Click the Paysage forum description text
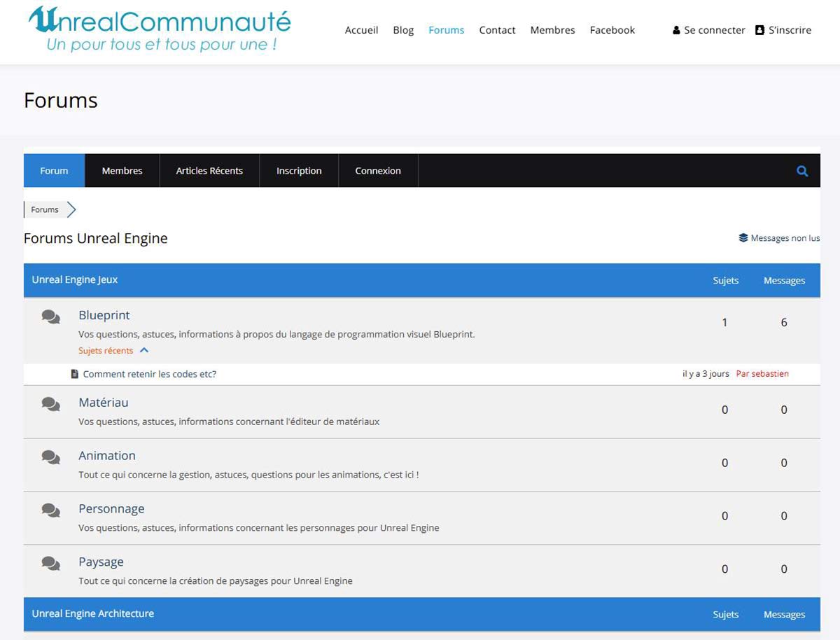Screen dimensions: 840x640 216,581
